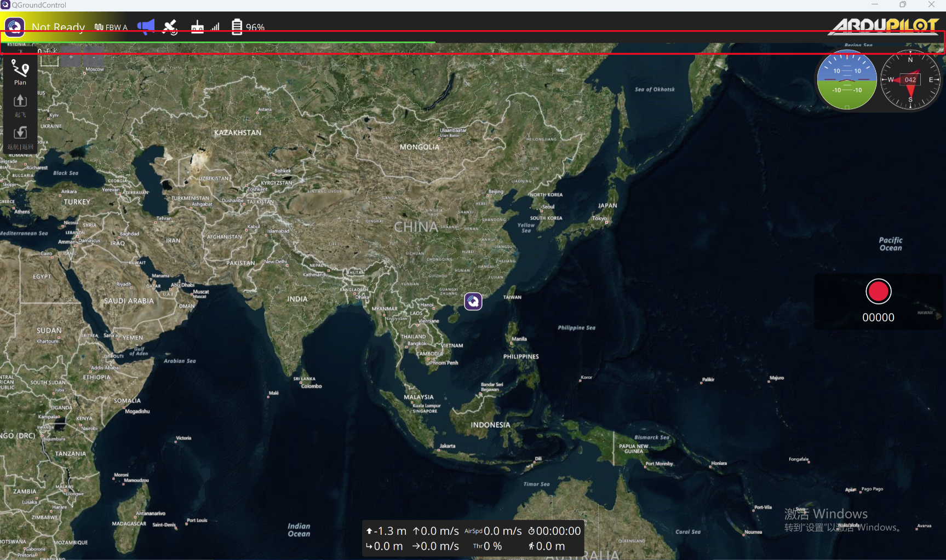This screenshot has width=946, height=560.
Task: Open the QGroundControl application menu icon
Action: pos(15,26)
